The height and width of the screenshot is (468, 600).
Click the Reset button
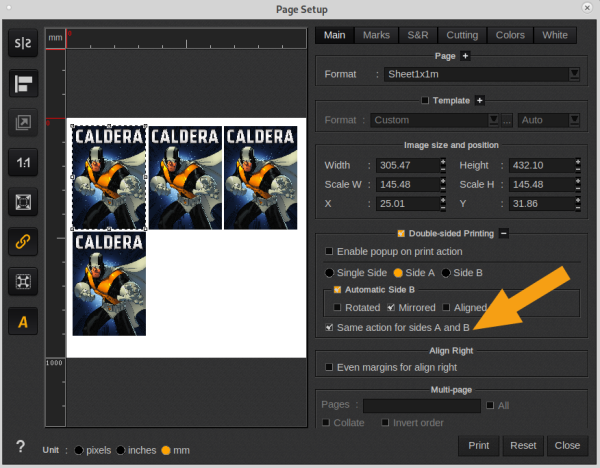click(523, 445)
